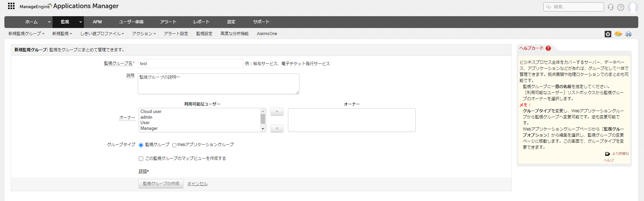
Task: Open the user profile avatar
Action: click(633, 7)
